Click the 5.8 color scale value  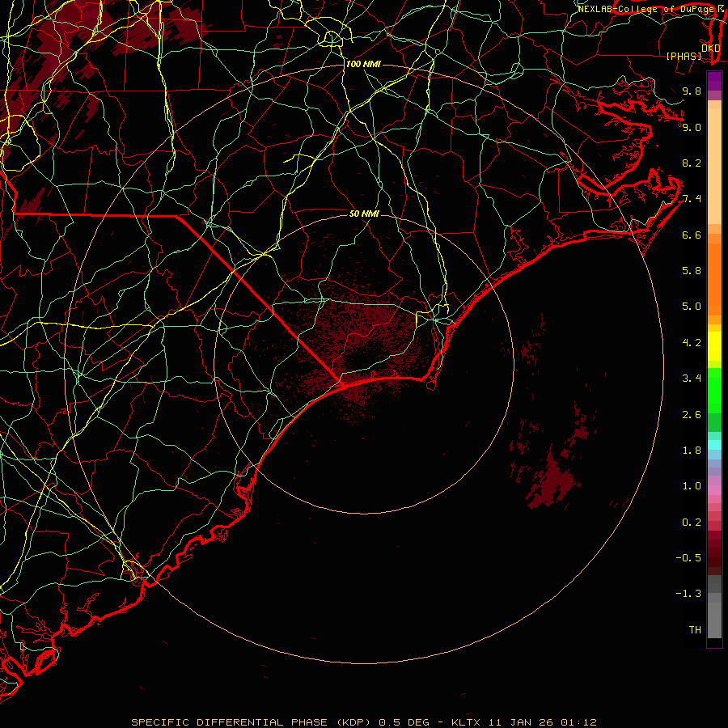click(x=692, y=271)
